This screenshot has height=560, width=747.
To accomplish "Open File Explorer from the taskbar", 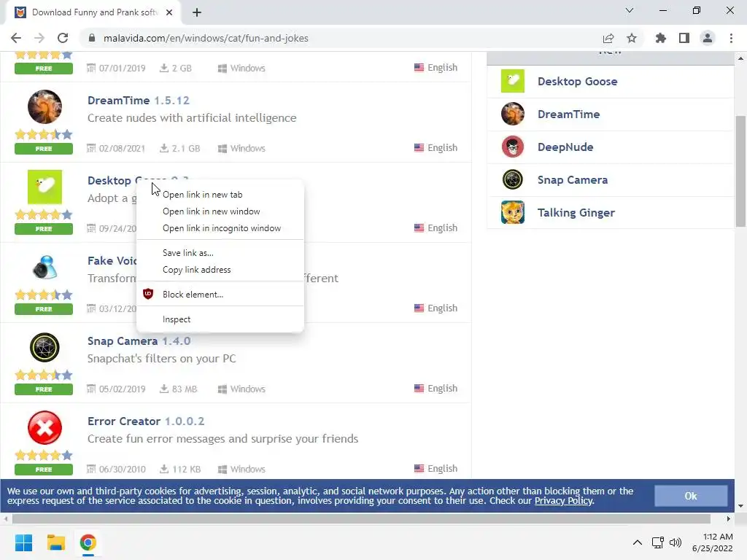I will tap(55, 542).
